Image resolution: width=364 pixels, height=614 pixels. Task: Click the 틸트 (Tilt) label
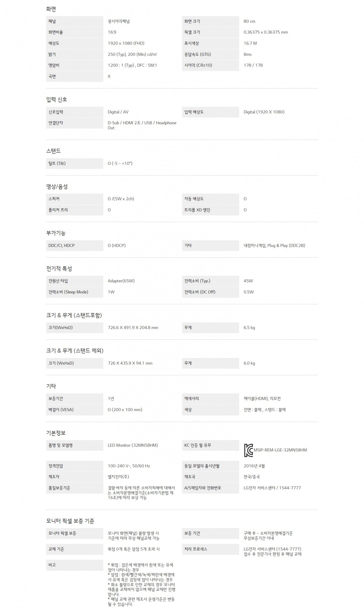click(x=57, y=163)
